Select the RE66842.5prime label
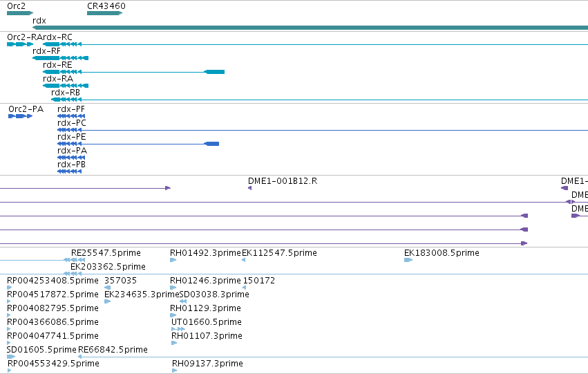Screen dimensions: 588x374 coord(113,350)
